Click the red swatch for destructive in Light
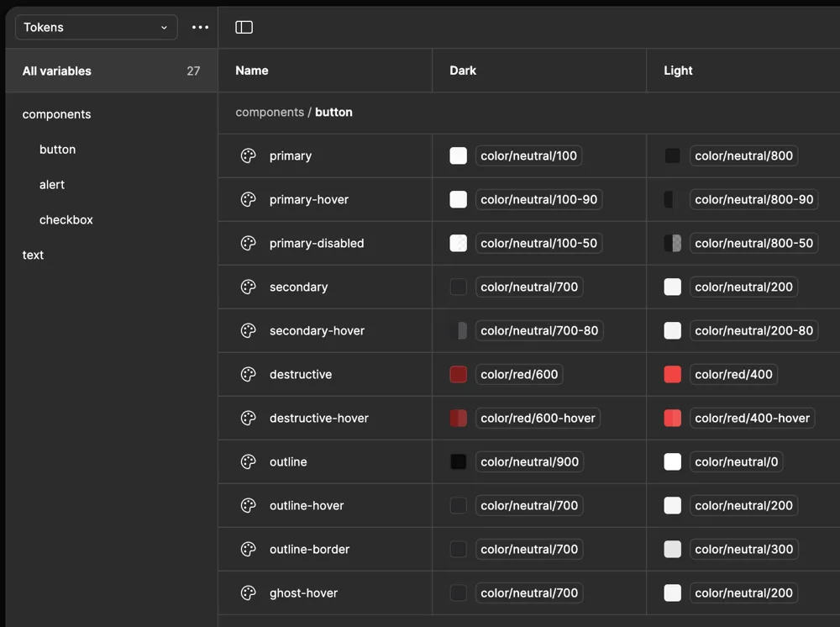 coord(672,374)
